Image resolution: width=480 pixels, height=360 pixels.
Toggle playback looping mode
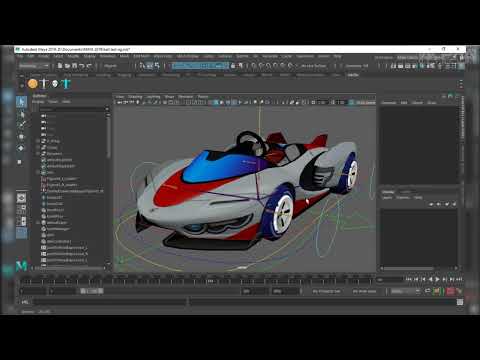click(x=428, y=291)
